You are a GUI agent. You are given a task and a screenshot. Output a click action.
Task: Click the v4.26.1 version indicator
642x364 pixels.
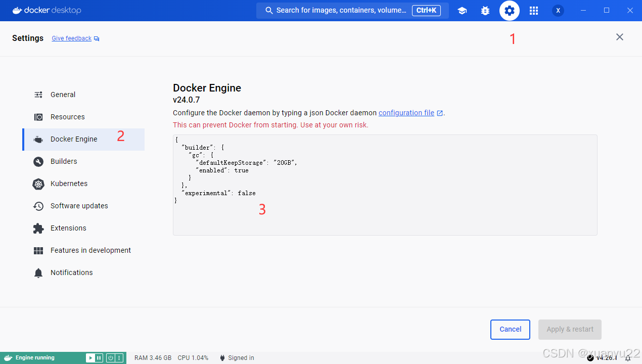pos(602,358)
